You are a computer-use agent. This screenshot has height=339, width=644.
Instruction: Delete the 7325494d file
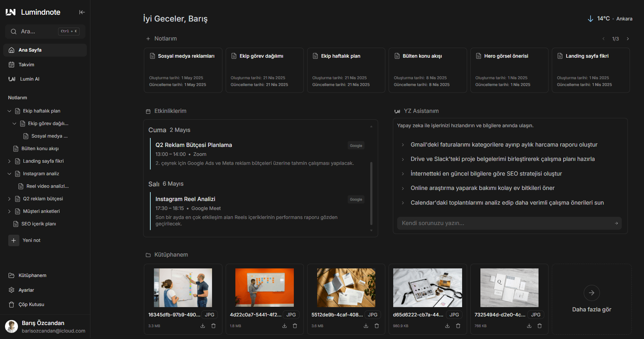point(540,326)
